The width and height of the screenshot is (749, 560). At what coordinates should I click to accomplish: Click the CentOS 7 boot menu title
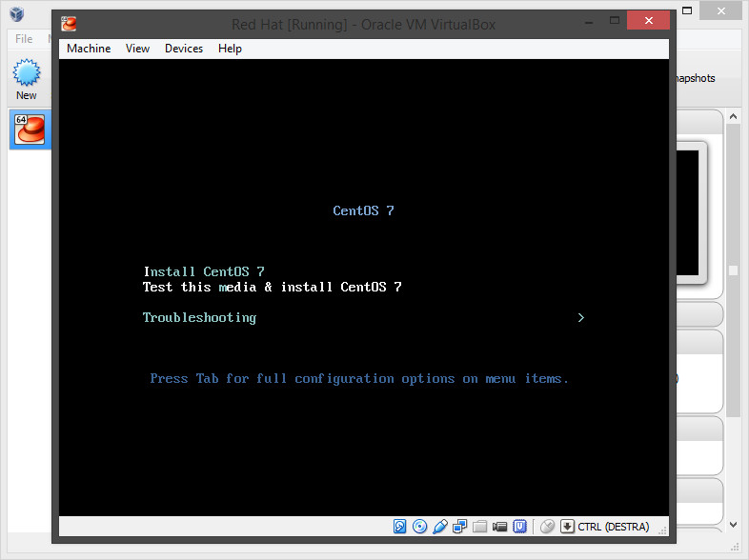(363, 210)
